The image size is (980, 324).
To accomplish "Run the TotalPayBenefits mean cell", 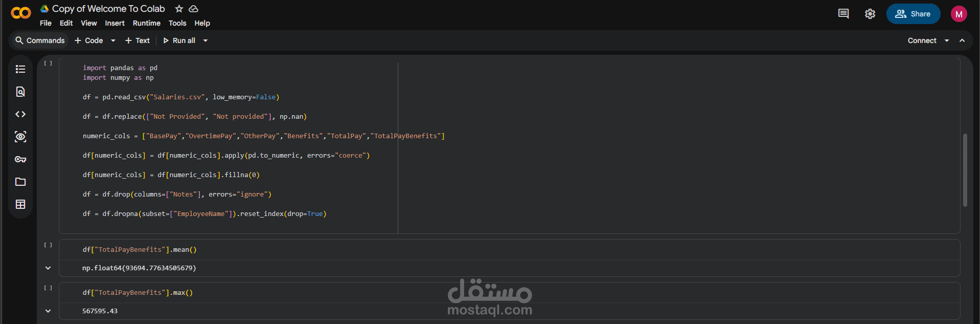I will 48,245.
